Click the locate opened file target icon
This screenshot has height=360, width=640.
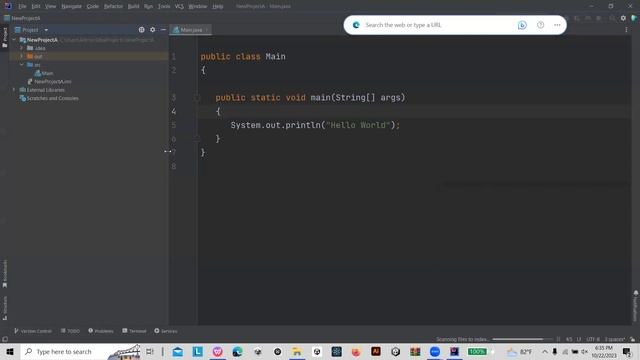[141, 30]
